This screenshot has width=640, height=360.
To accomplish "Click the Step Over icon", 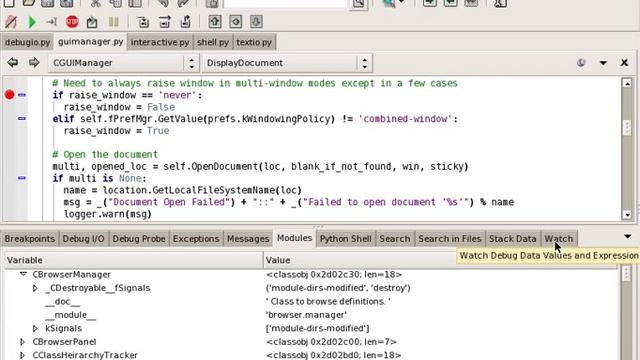I will point(164,22).
